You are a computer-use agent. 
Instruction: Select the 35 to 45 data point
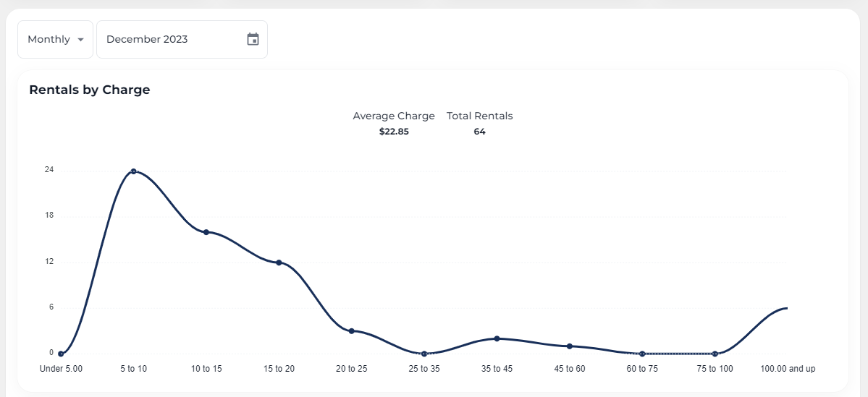pos(497,338)
